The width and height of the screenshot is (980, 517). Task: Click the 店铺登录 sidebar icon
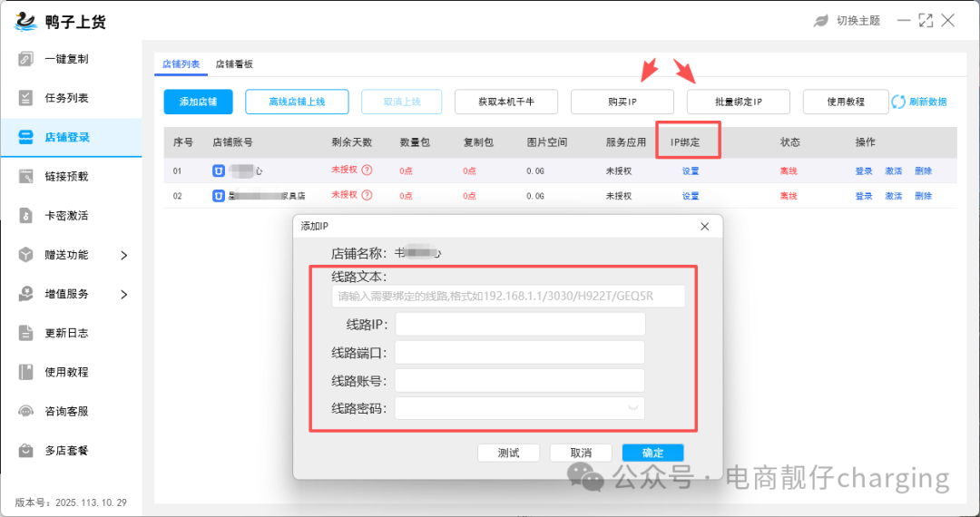pyautogui.click(x=25, y=137)
